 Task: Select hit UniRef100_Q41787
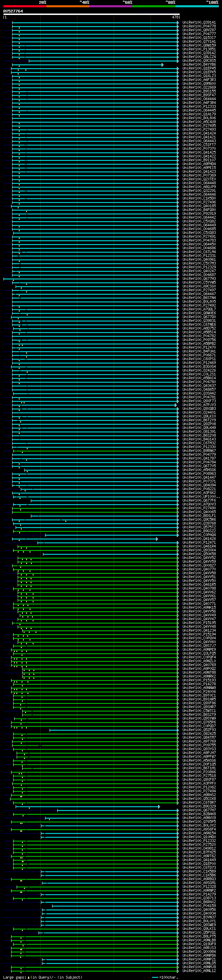click(199, 459)
